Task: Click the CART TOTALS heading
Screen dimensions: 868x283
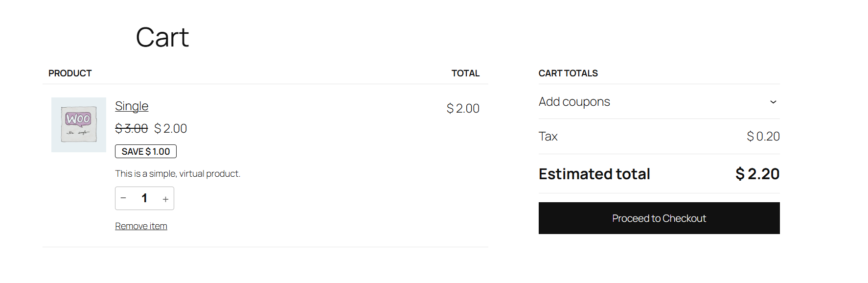Action: pos(568,73)
